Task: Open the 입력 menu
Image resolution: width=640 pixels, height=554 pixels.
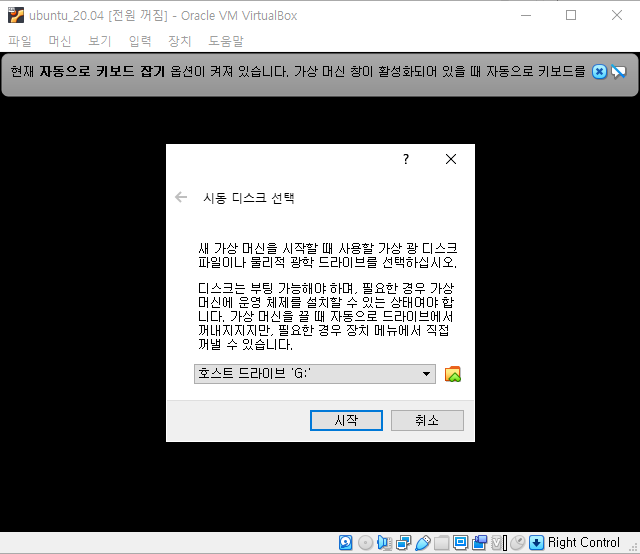Action: point(140,41)
